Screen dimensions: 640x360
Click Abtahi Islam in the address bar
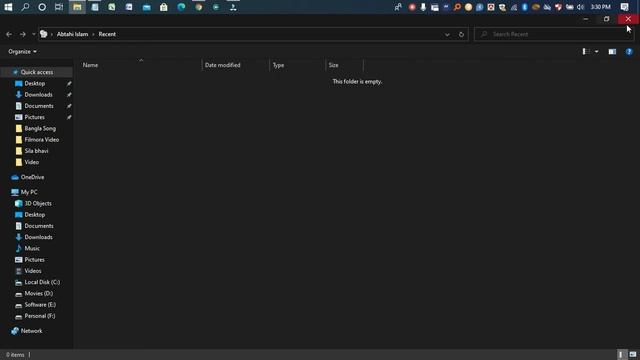click(72, 34)
